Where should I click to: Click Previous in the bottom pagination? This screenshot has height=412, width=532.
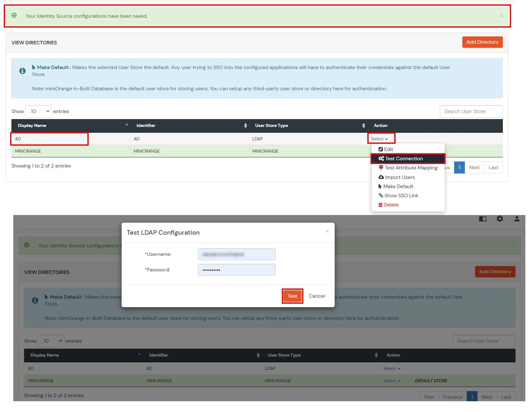pos(453,397)
